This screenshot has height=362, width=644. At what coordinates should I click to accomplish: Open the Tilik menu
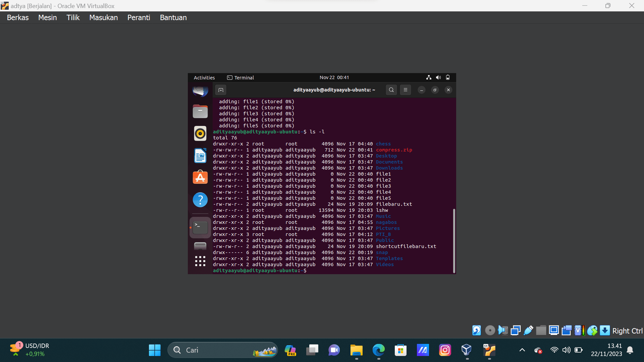click(x=73, y=18)
